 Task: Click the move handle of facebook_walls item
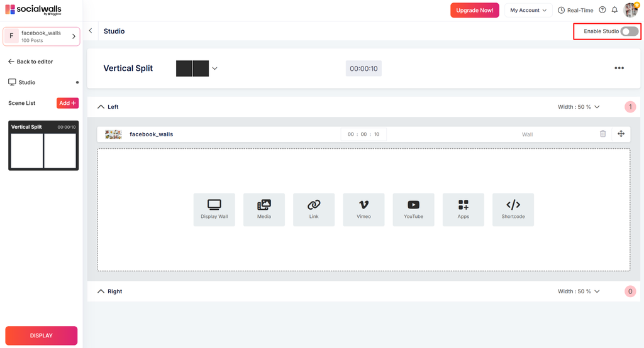coord(621,133)
